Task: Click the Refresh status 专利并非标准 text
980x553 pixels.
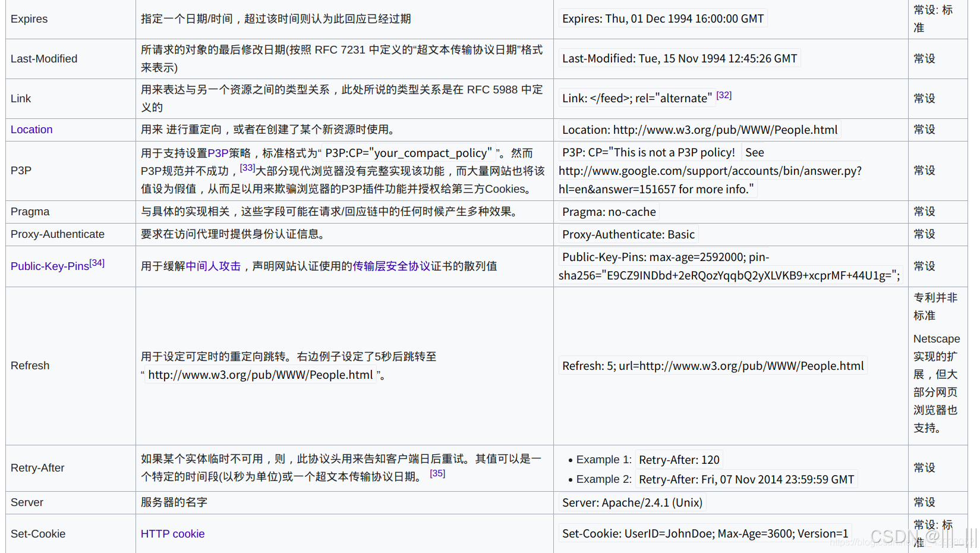Action: coord(935,307)
